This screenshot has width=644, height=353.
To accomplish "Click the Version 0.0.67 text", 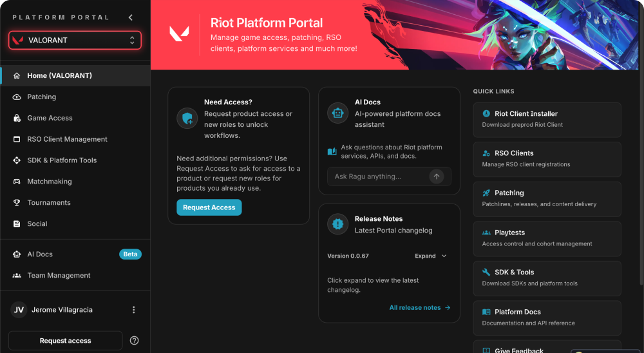I will (x=348, y=256).
